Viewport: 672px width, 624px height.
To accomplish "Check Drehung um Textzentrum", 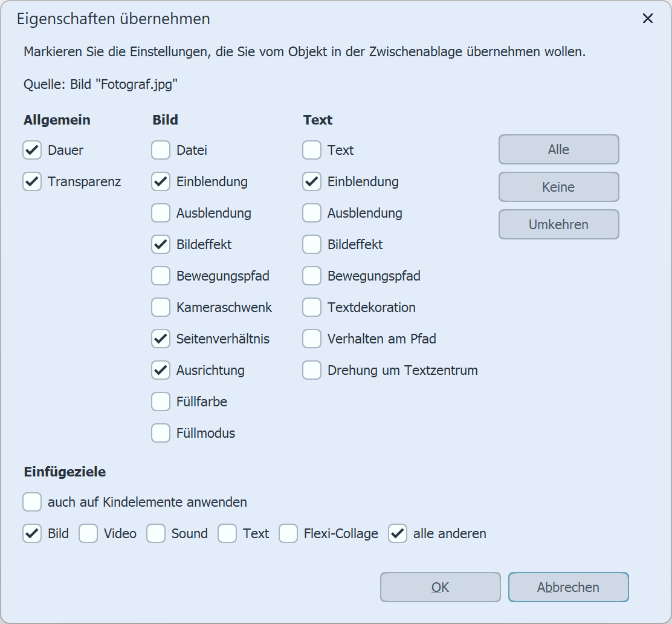I will tap(311, 370).
